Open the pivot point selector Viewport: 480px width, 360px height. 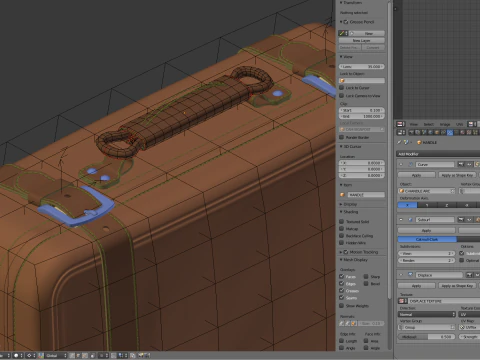coord(30,355)
